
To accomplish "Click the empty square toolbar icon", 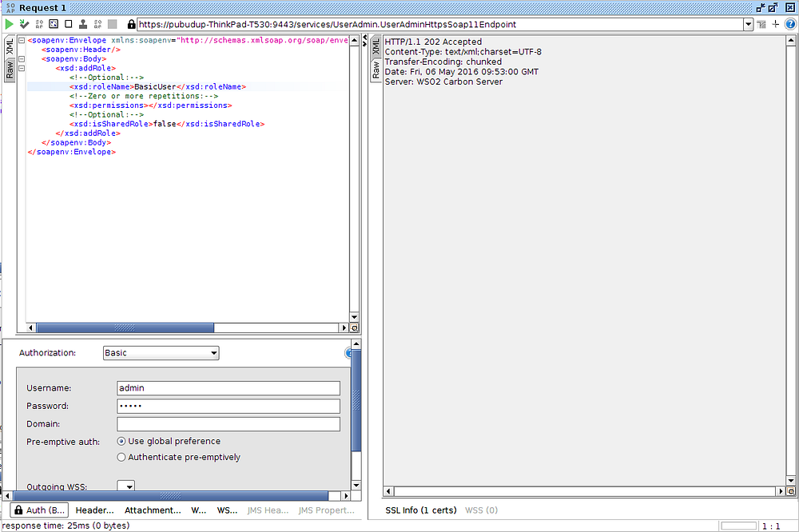I will tap(68, 24).
